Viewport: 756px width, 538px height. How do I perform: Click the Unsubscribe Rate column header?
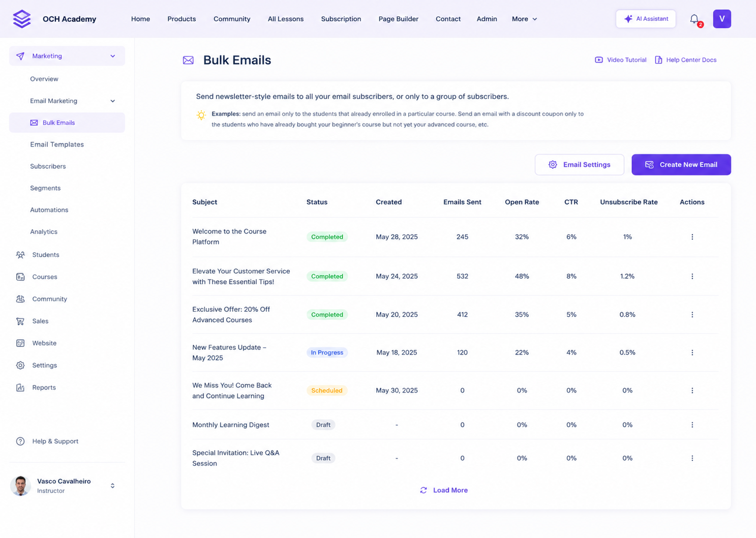tap(629, 202)
